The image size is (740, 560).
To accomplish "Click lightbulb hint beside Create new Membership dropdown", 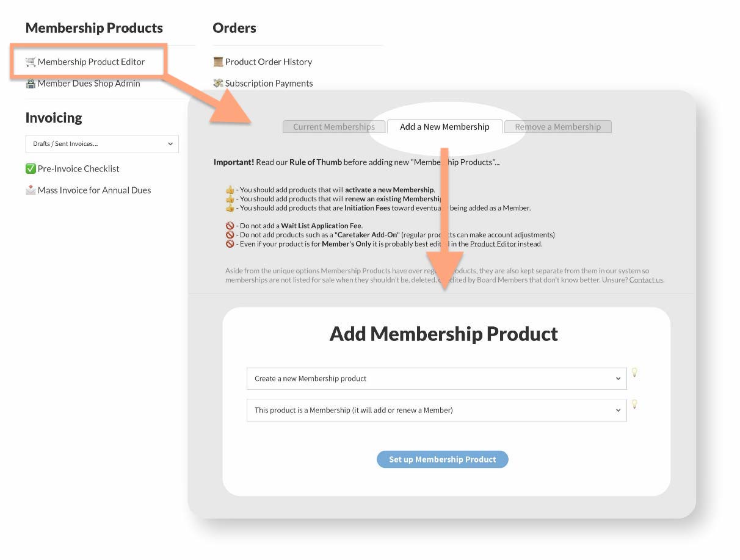I will 634,372.
